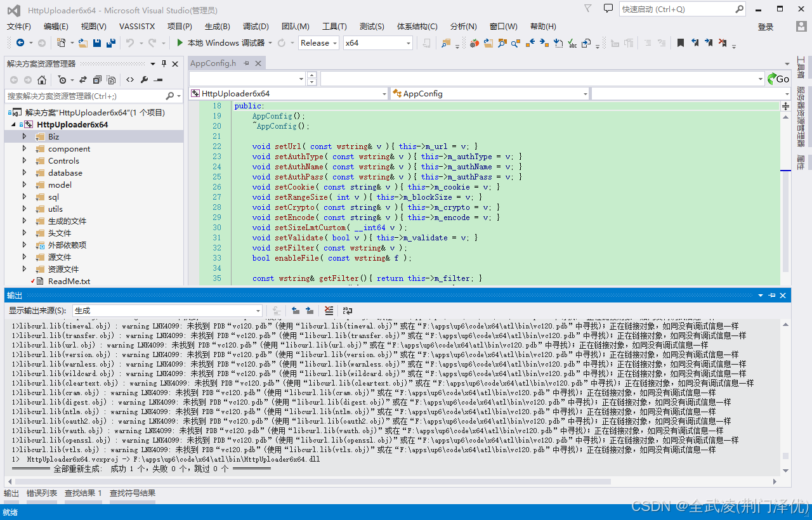812x520 pixels.
Task: Open Properties wrench icon in Solution Explorer
Action: [x=144, y=80]
